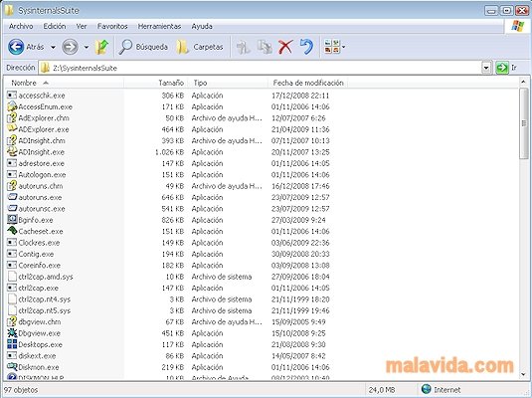Image resolution: width=532 pixels, height=398 pixels.
Task: Go back with the Atrás button
Action: point(26,47)
